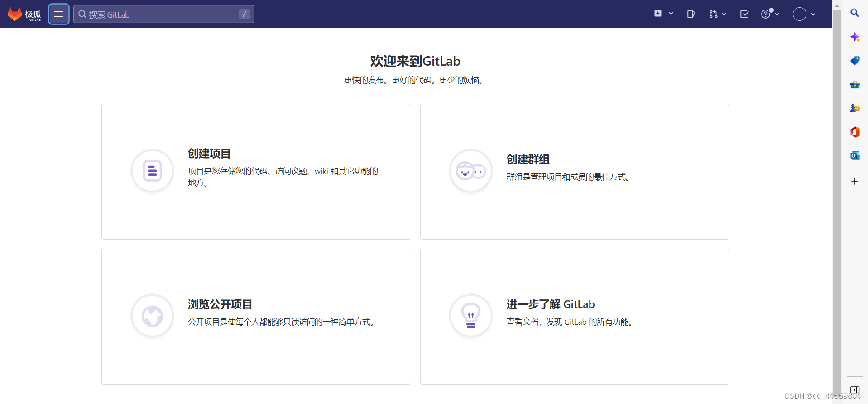This screenshot has width=868, height=404.
Task: Click the create project document icon
Action: click(x=153, y=171)
